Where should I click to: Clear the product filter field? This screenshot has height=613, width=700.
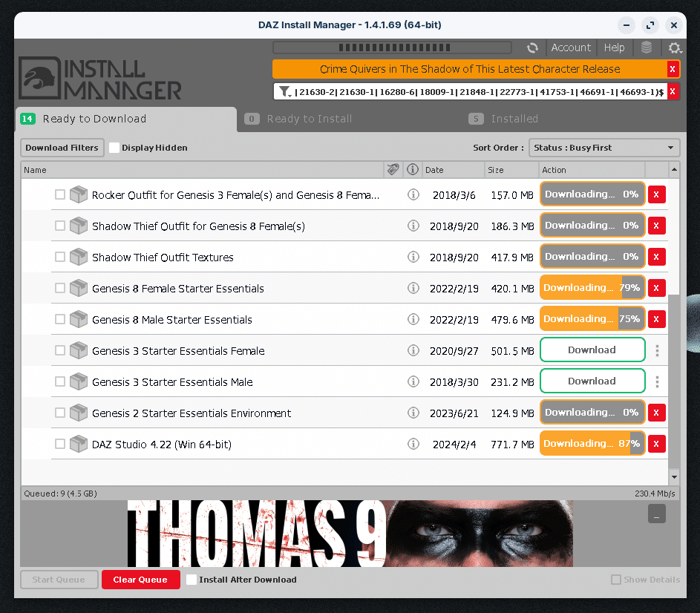[673, 91]
